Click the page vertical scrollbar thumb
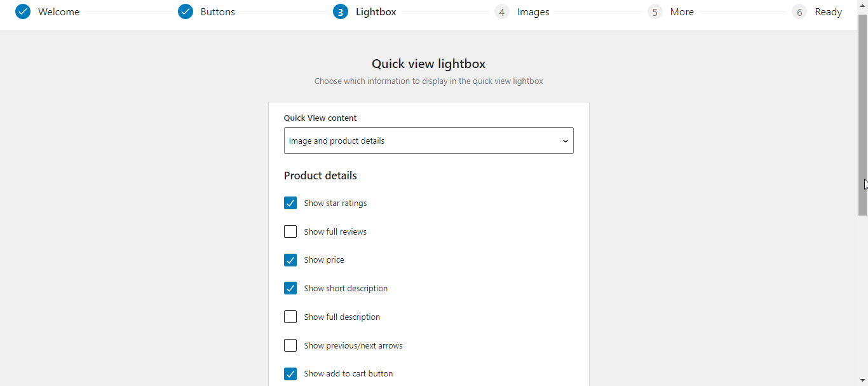The image size is (868, 386). [x=863, y=114]
